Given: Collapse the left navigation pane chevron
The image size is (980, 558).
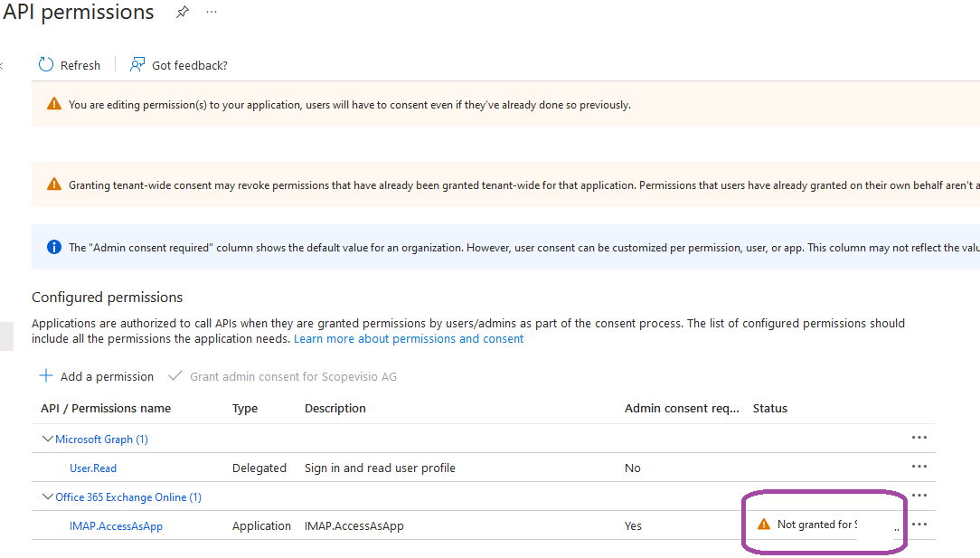Looking at the screenshot, I should 2,65.
